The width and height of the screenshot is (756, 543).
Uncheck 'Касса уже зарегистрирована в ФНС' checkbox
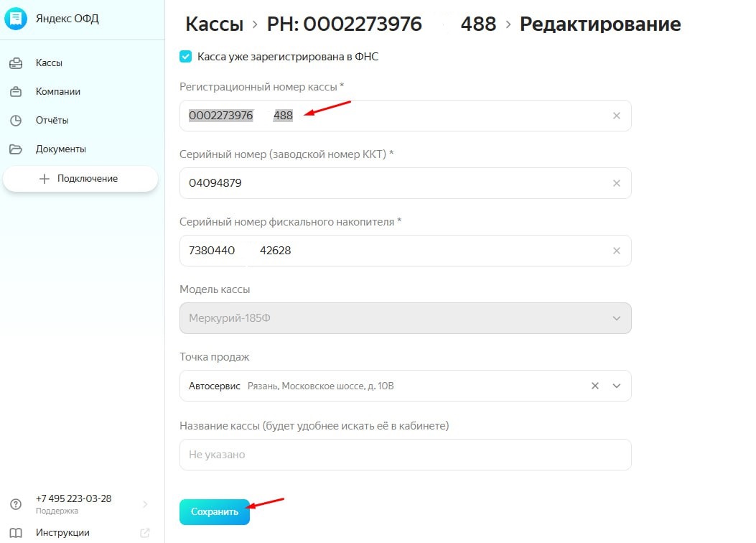tap(186, 56)
